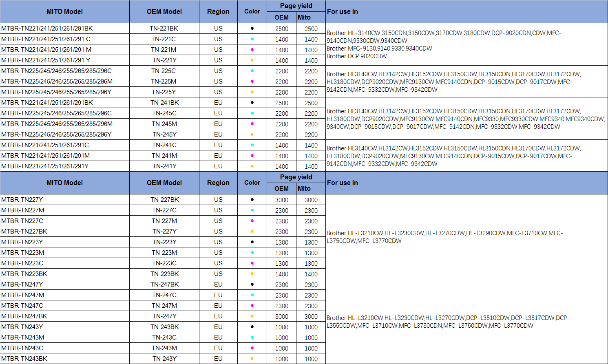Click the MTBR-TN223C MITO model cell
This screenshot has width=608, height=364.
pos(65,263)
